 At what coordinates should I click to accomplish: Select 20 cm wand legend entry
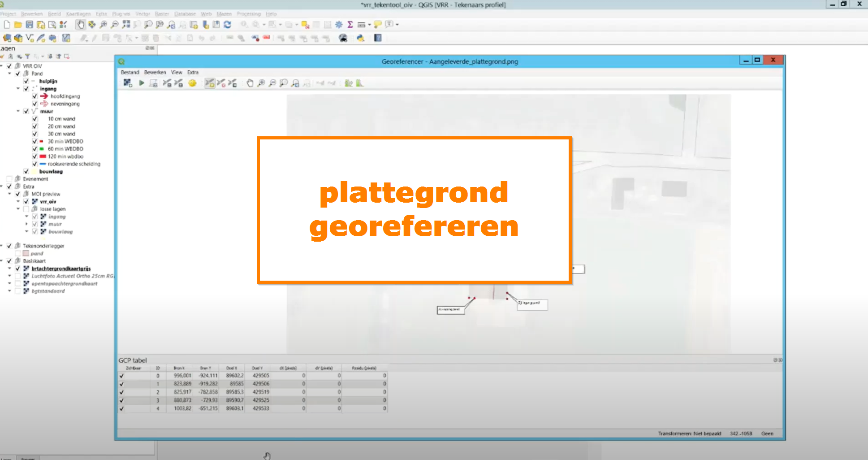tap(61, 126)
